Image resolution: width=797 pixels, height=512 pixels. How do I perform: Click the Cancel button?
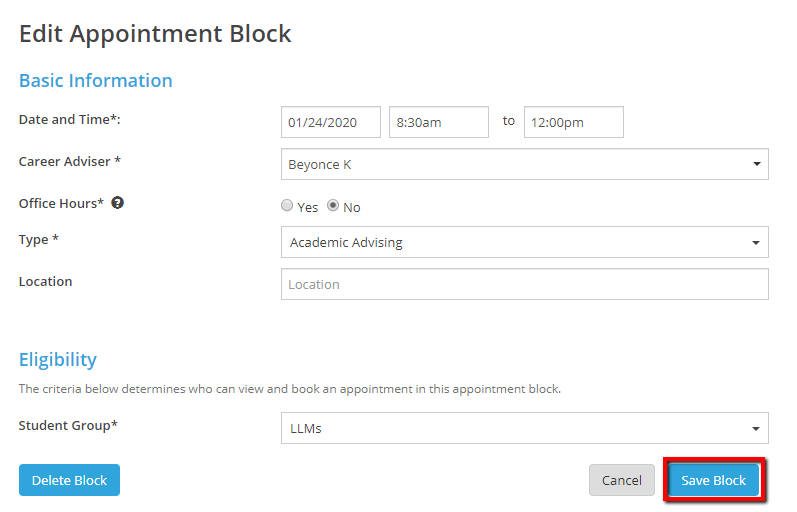(x=621, y=480)
